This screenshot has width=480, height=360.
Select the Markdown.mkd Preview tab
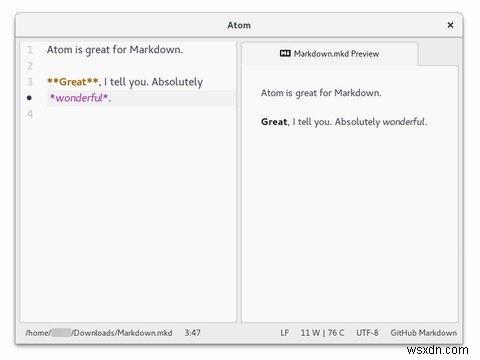[330, 54]
